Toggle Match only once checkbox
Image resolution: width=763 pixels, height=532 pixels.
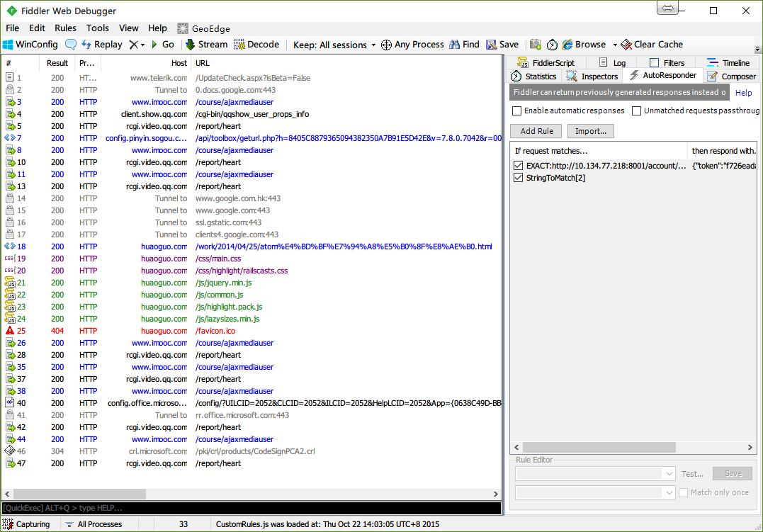coord(683,492)
